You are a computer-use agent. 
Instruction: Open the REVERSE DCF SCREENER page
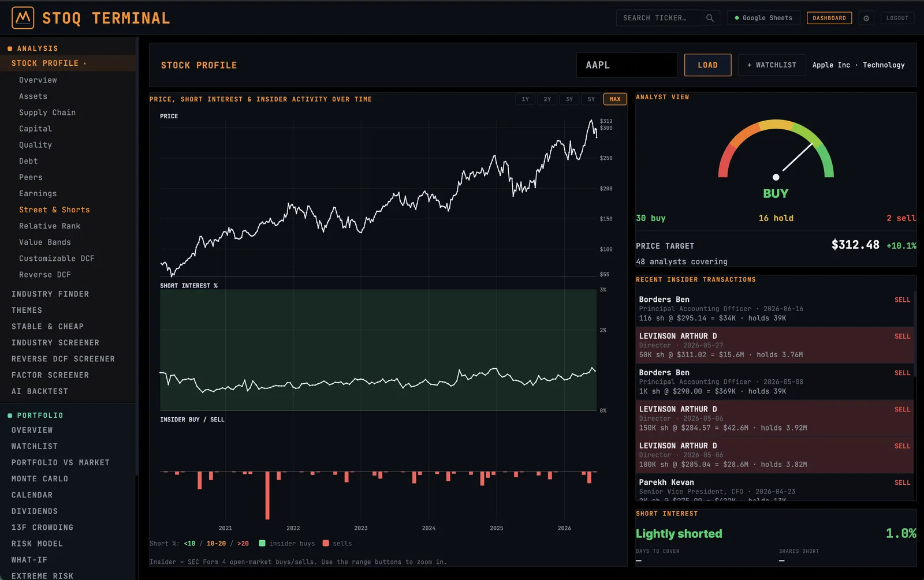point(63,359)
